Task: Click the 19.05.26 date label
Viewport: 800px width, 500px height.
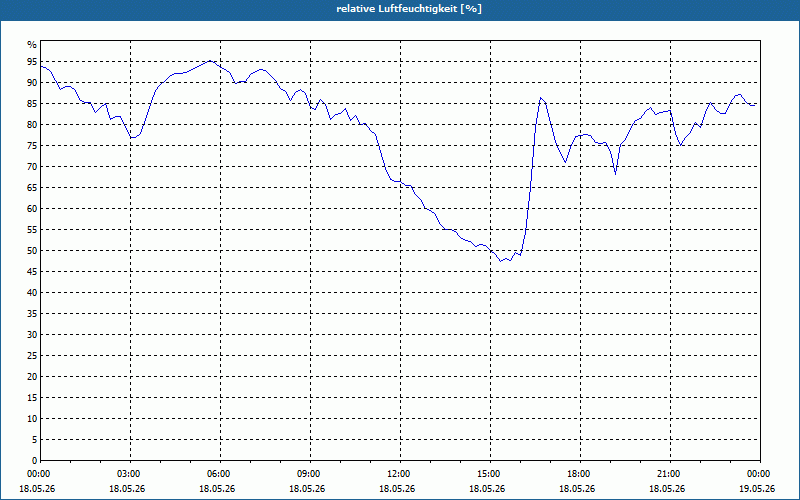Action: point(757,489)
